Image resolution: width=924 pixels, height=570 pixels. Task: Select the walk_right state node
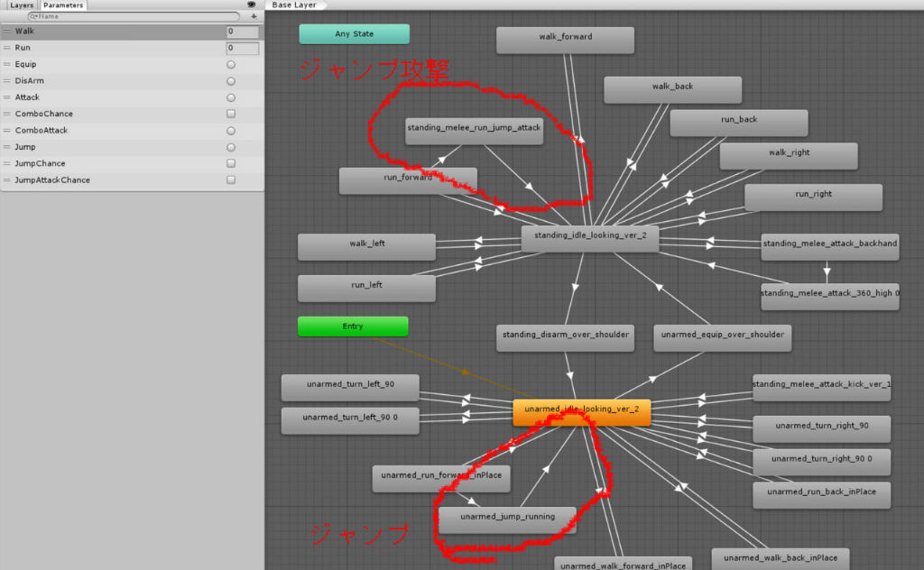[x=789, y=155]
